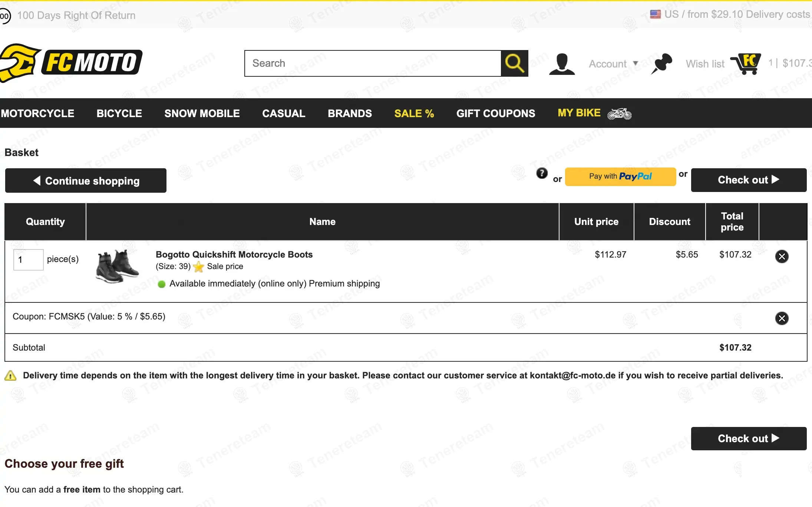Click the Subtotal label
This screenshot has width=812, height=507.
(29, 348)
